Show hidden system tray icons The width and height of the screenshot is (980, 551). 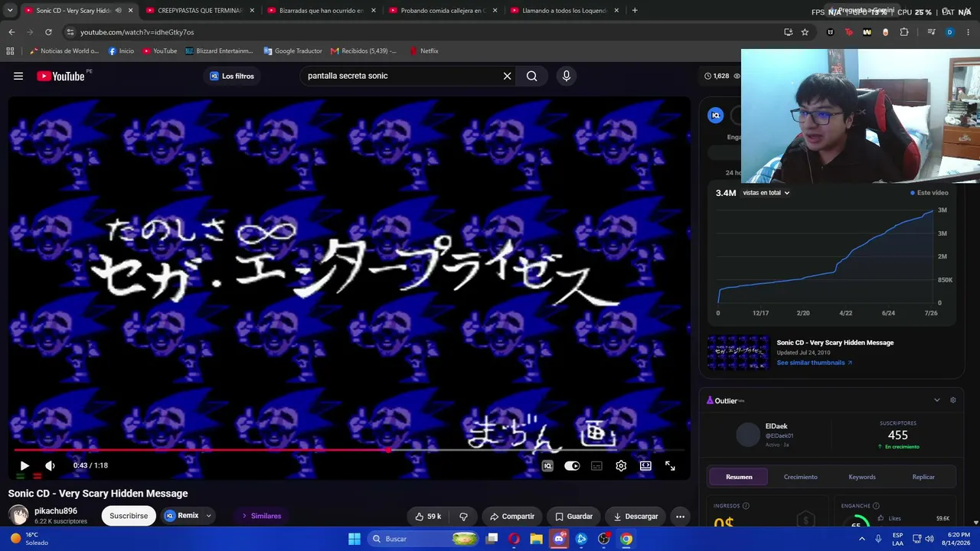[862, 539]
